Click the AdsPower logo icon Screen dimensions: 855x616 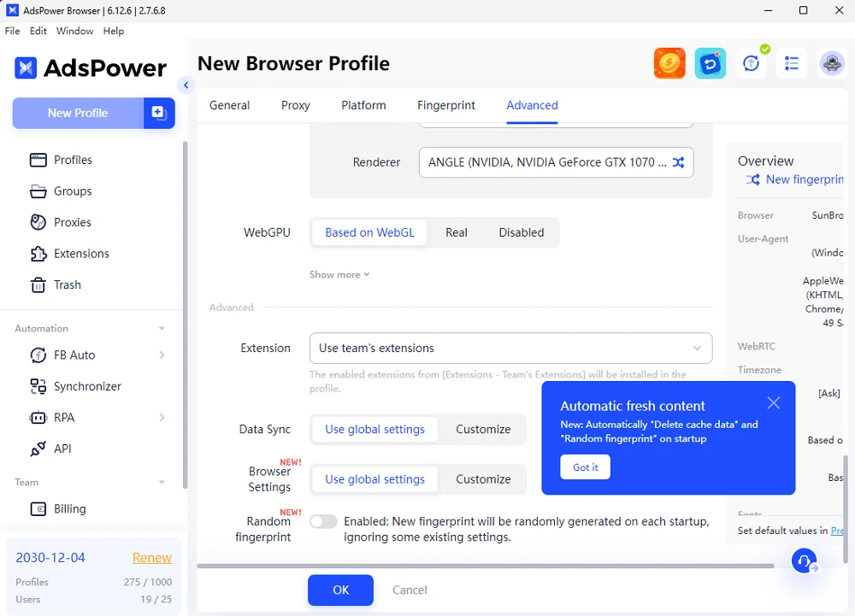[x=26, y=68]
